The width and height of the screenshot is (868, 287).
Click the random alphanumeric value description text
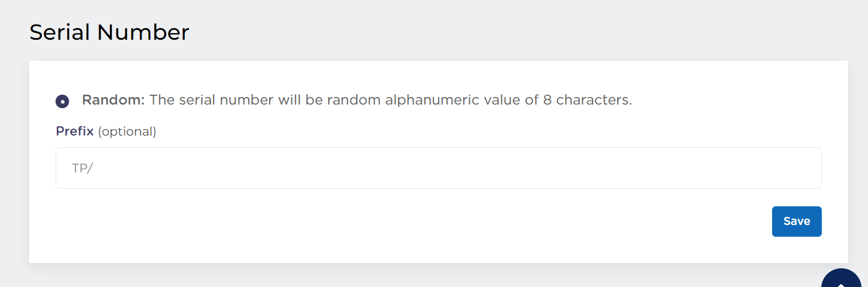(x=390, y=100)
